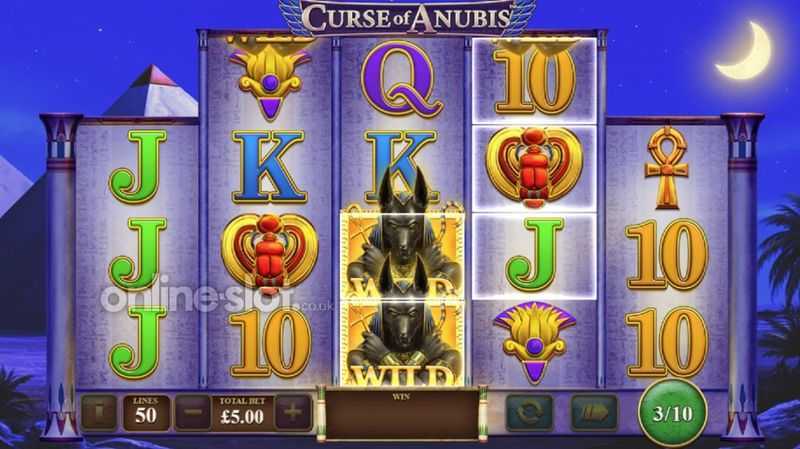Click the Total Bet £5.00 field

[x=242, y=412]
